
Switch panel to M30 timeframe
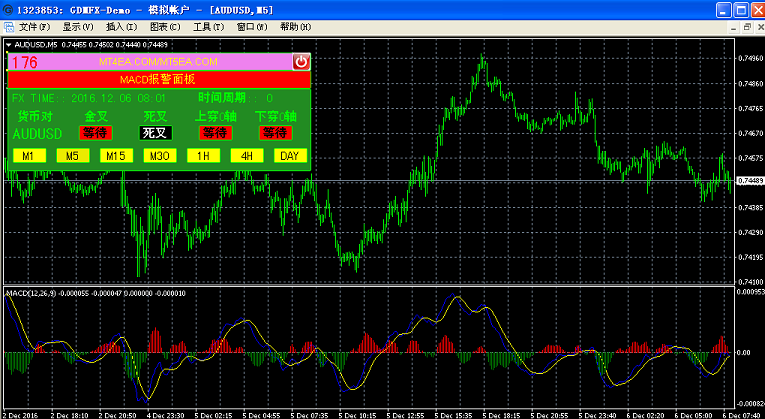coord(160,156)
